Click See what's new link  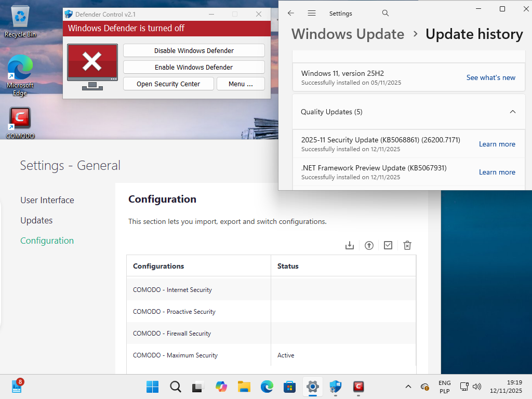[x=490, y=78]
